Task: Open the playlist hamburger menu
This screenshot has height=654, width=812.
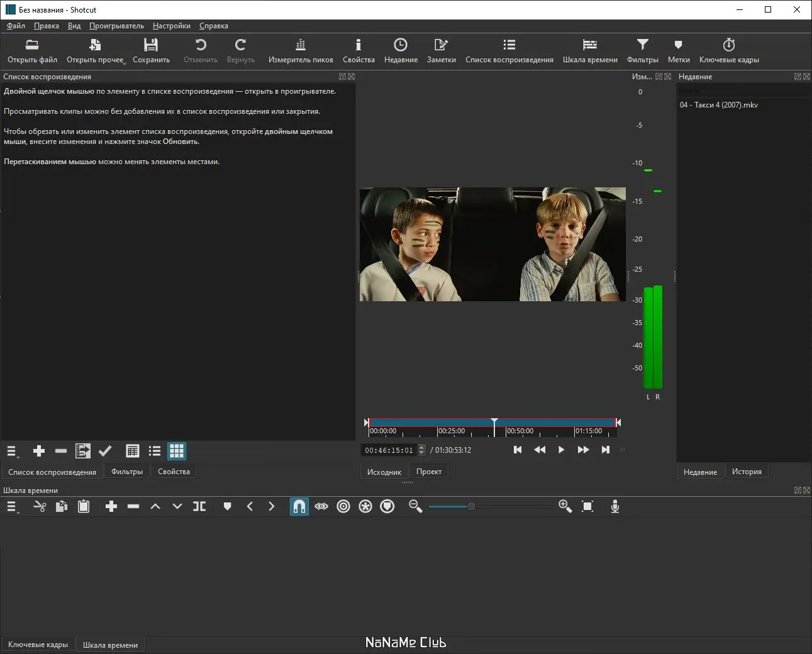Action: 12,451
